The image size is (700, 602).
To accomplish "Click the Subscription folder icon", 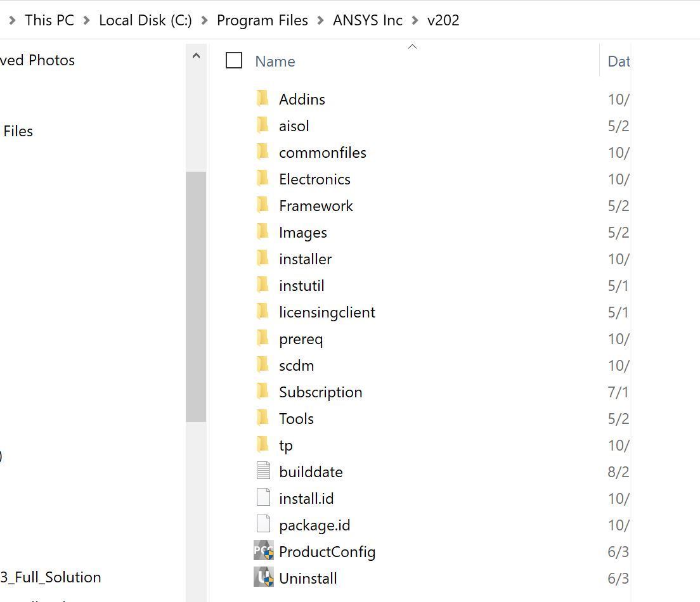I will pyautogui.click(x=263, y=392).
